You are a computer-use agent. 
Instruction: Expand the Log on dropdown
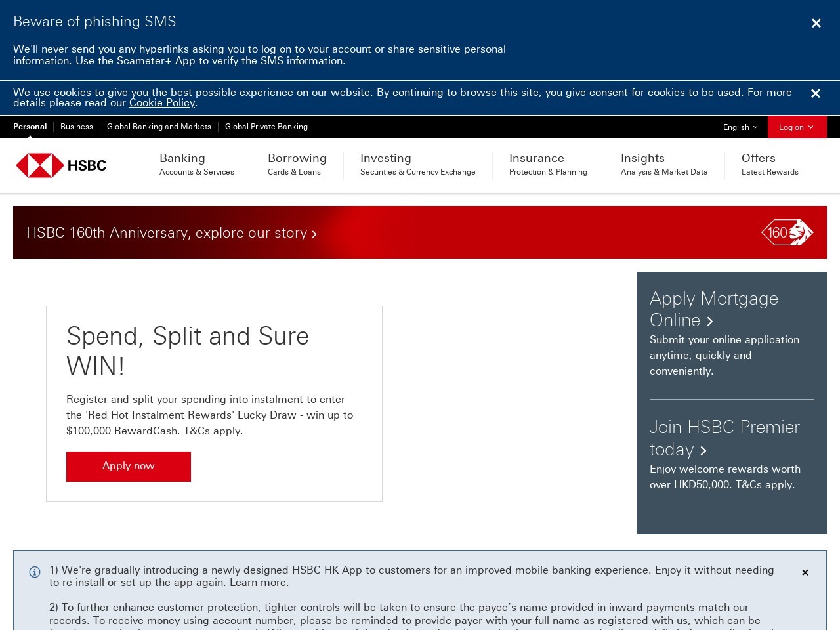pyautogui.click(x=797, y=127)
